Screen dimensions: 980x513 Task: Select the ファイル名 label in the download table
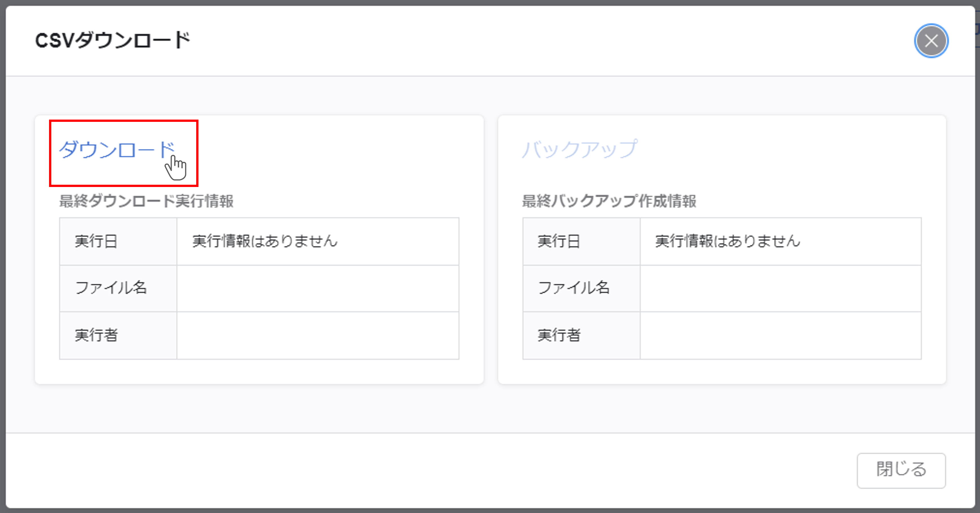pyautogui.click(x=111, y=288)
